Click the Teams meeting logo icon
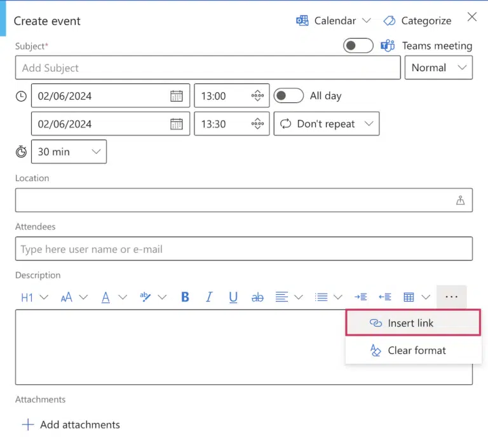 pos(388,46)
